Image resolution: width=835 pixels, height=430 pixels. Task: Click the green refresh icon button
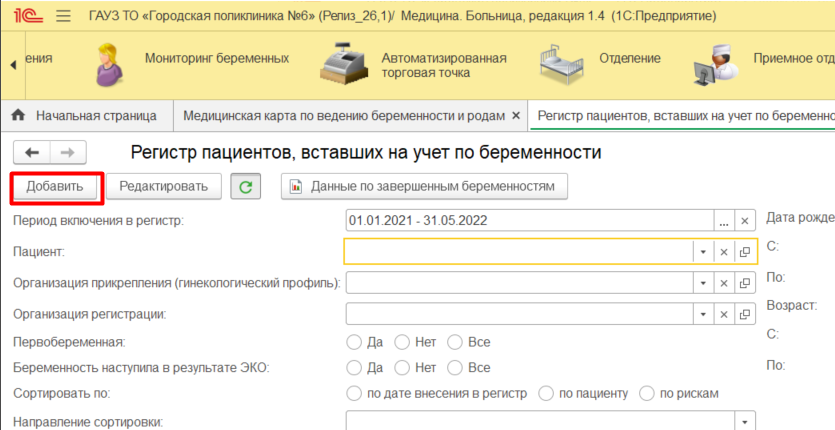coord(245,186)
